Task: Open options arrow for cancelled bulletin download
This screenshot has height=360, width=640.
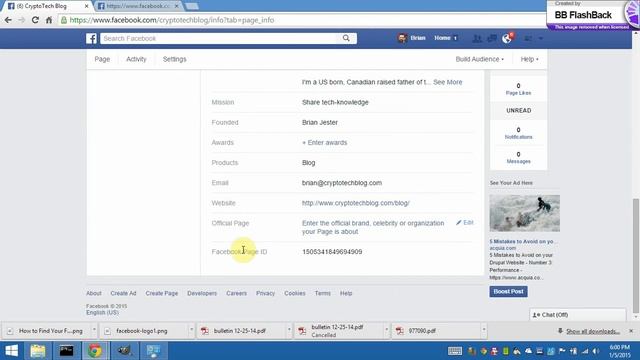Action: (386, 329)
